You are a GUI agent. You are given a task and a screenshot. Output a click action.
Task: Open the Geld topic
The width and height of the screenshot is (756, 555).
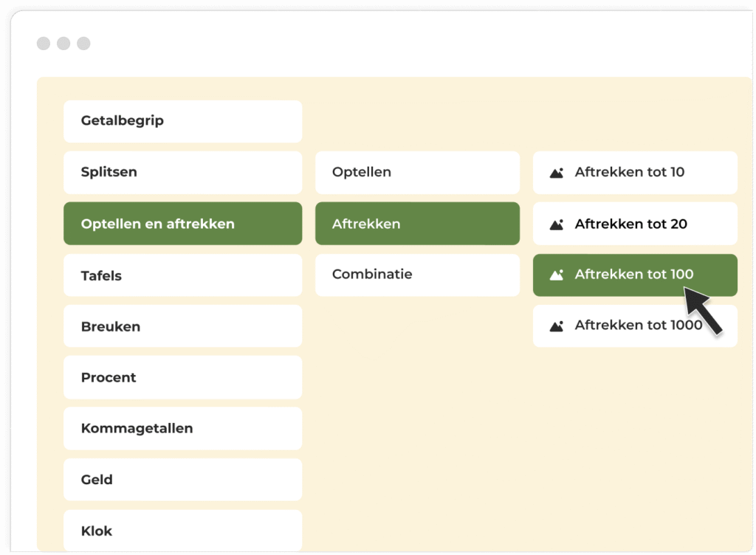coord(182,479)
